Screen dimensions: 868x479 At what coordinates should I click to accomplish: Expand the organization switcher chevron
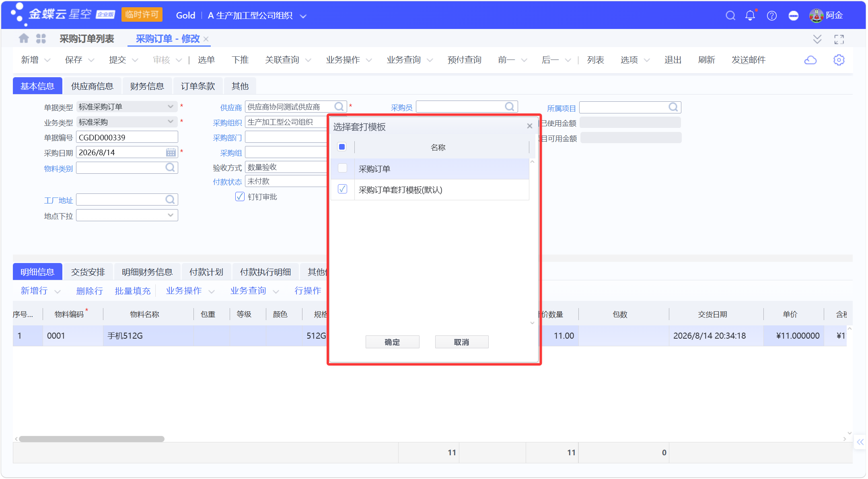tap(303, 16)
